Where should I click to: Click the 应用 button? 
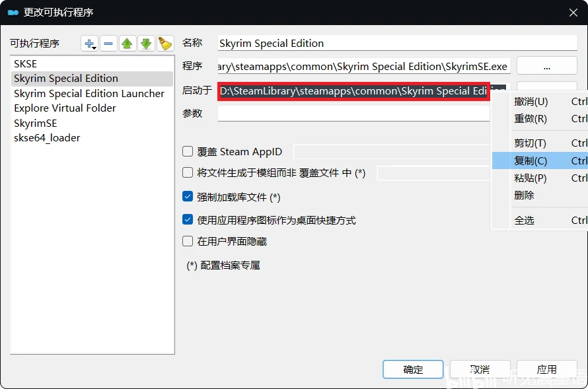click(547, 369)
